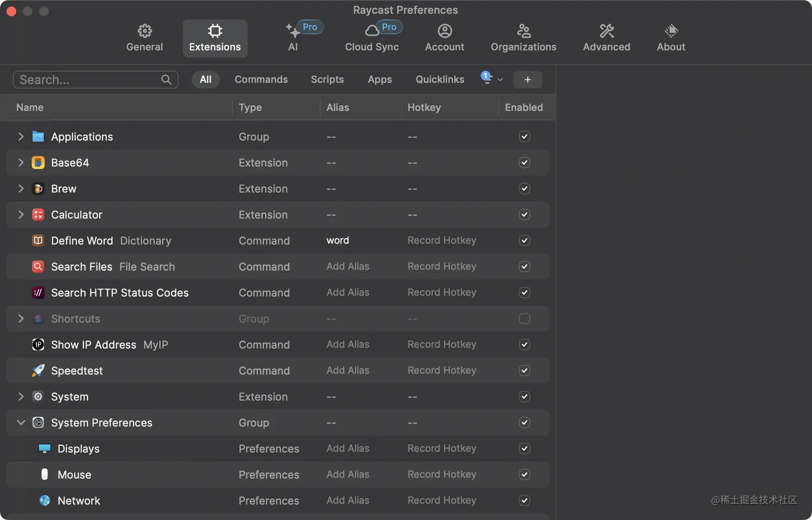Expand the Shortcuts group
The image size is (812, 520).
[x=21, y=319]
